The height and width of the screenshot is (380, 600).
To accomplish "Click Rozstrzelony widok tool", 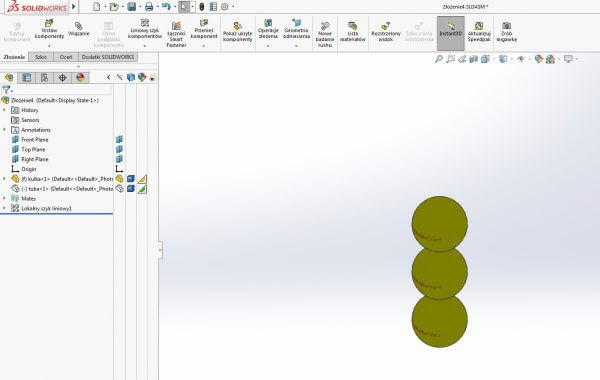I will (386, 32).
